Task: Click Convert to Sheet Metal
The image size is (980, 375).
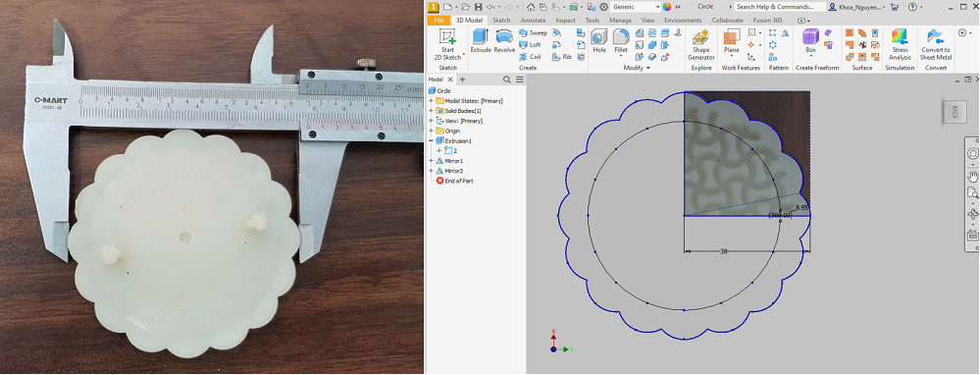Action: (x=936, y=44)
